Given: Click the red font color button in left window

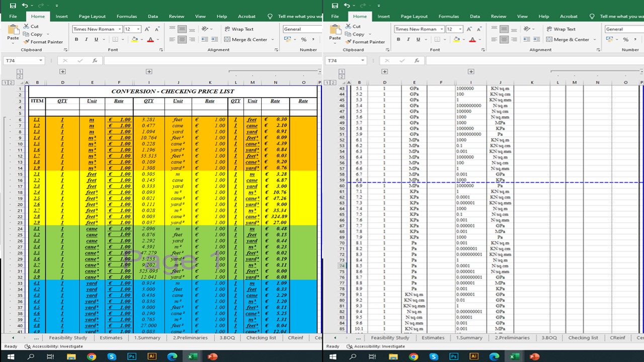Looking at the screenshot, I should click(x=150, y=40).
